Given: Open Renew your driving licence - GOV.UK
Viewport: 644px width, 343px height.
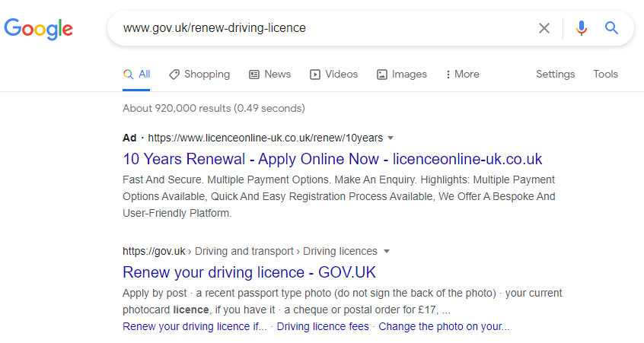Looking at the screenshot, I should [x=249, y=272].
